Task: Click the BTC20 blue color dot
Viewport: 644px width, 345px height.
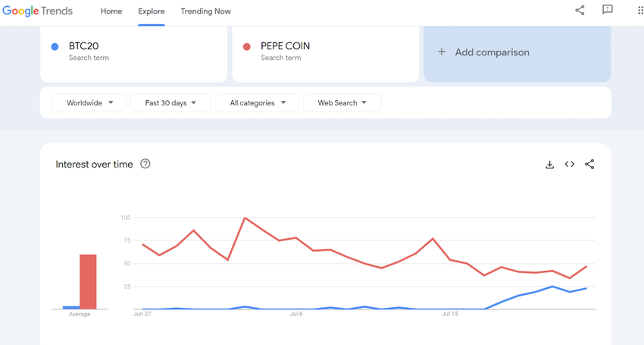Action: pyautogui.click(x=55, y=46)
